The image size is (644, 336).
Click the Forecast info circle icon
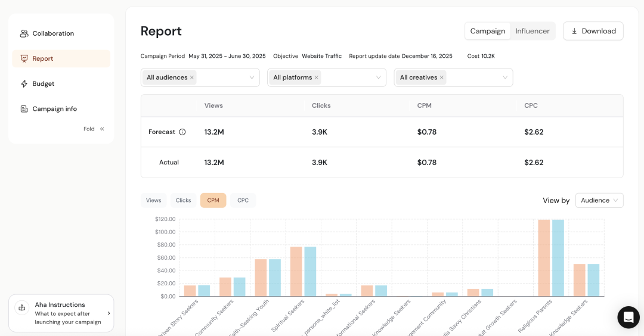pos(182,132)
